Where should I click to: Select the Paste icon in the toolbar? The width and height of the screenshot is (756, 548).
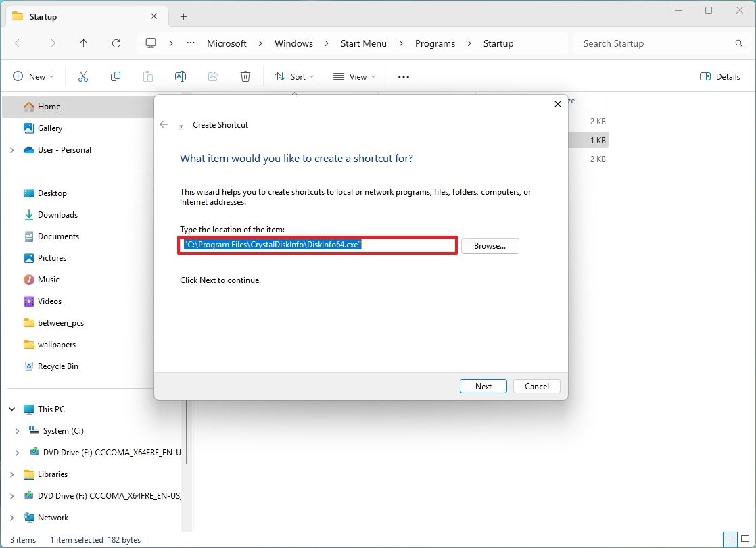[147, 76]
